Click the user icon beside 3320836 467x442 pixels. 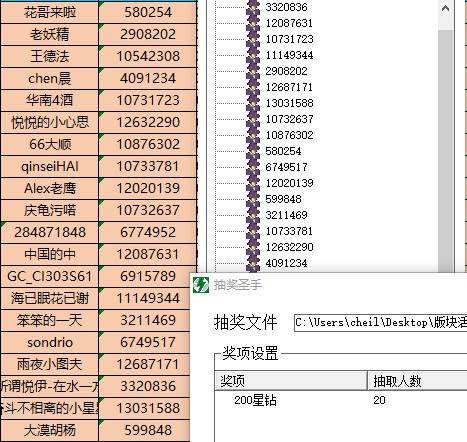(x=253, y=7)
